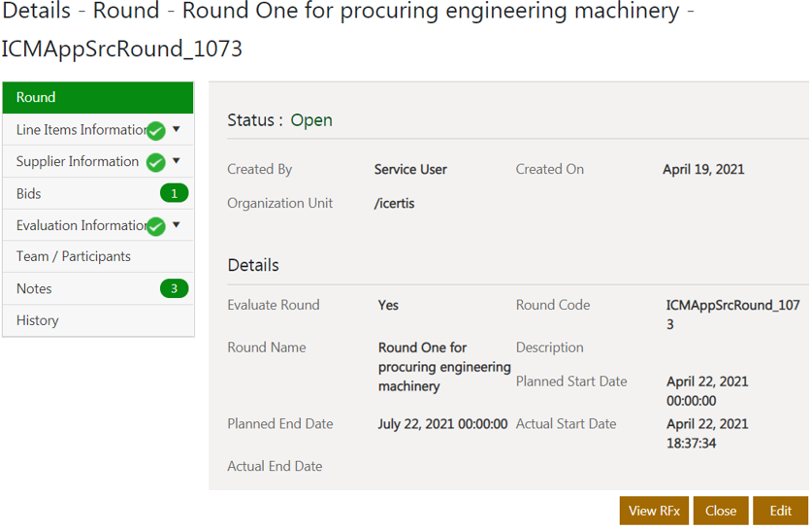Open the History section

click(38, 320)
